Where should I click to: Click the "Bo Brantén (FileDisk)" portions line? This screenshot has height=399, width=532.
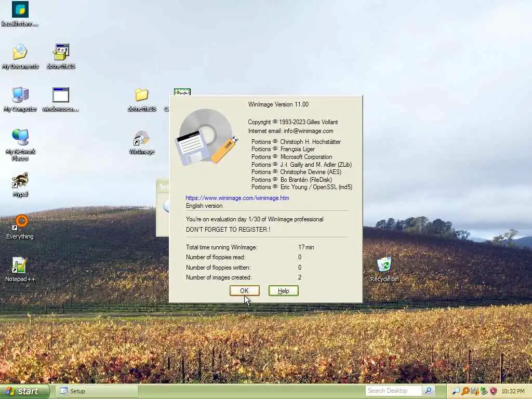coord(291,180)
